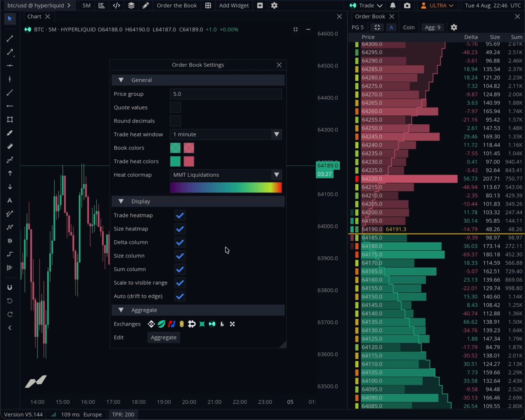Image resolution: width=525 pixels, height=420 pixels.
Task: Click the pencil edit icon in top bar
Action: 146,6
